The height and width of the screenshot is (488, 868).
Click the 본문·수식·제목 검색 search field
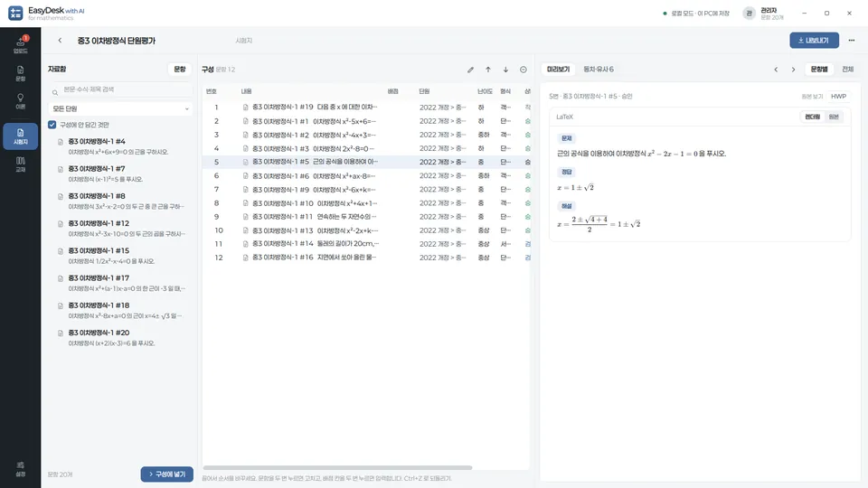120,89
